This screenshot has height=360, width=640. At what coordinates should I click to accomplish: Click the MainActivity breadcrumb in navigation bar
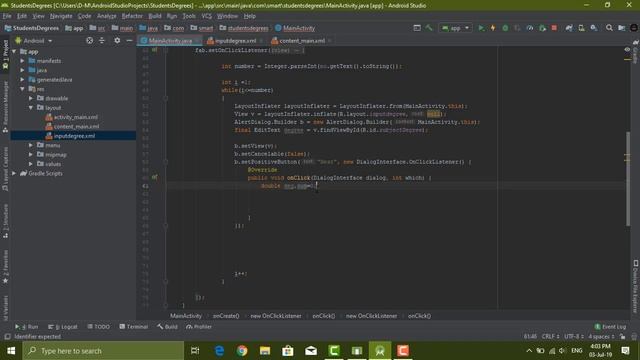point(295,28)
